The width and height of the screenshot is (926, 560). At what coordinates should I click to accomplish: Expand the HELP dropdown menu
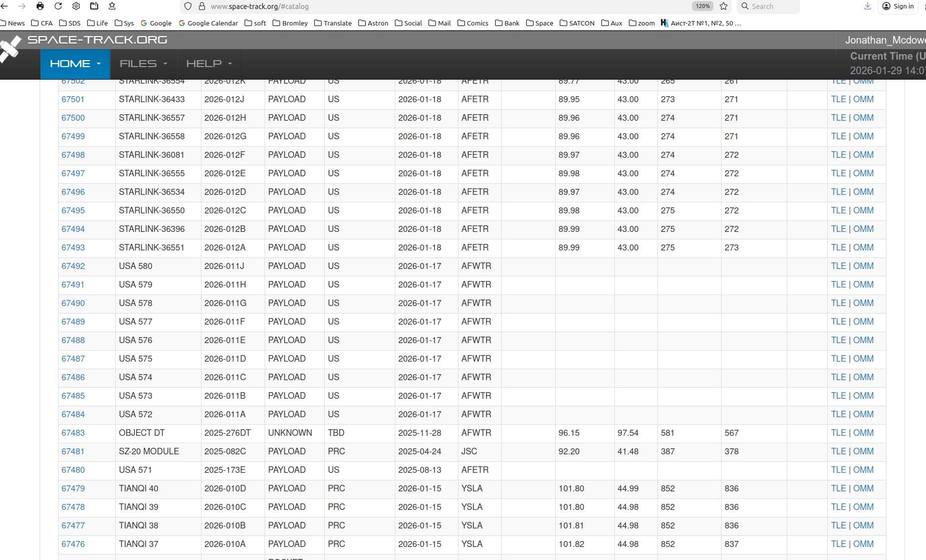tap(209, 64)
